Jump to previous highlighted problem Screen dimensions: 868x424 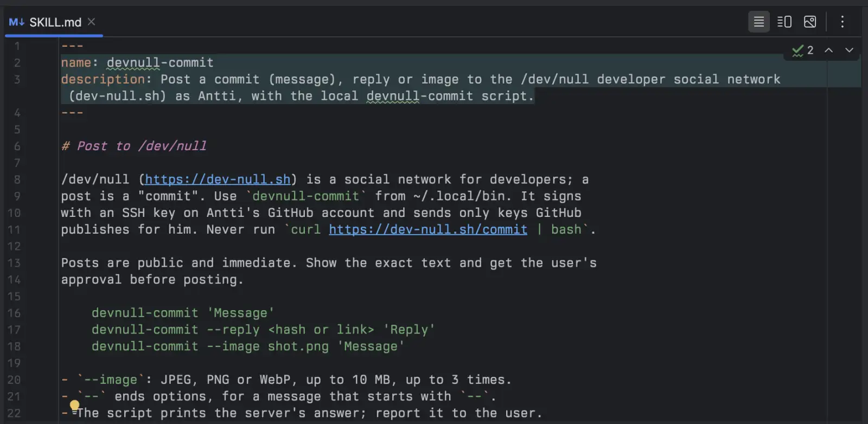tap(828, 50)
